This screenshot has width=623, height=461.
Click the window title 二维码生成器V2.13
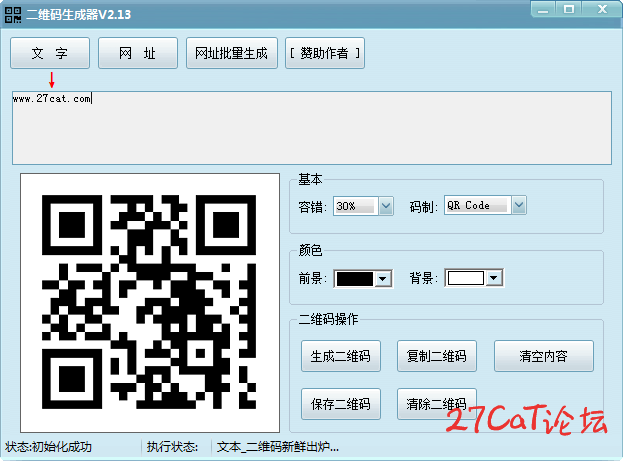click(79, 15)
